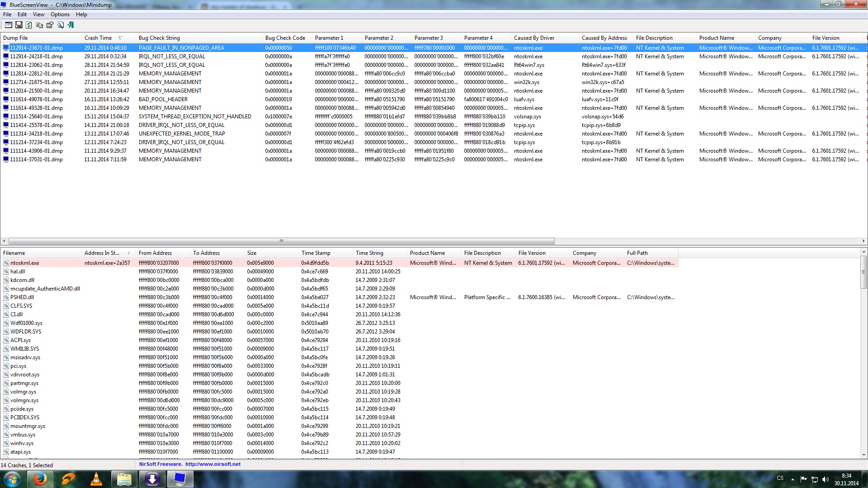Open the nirsoft.net website link
This screenshot has width=868, height=488.
click(212, 464)
